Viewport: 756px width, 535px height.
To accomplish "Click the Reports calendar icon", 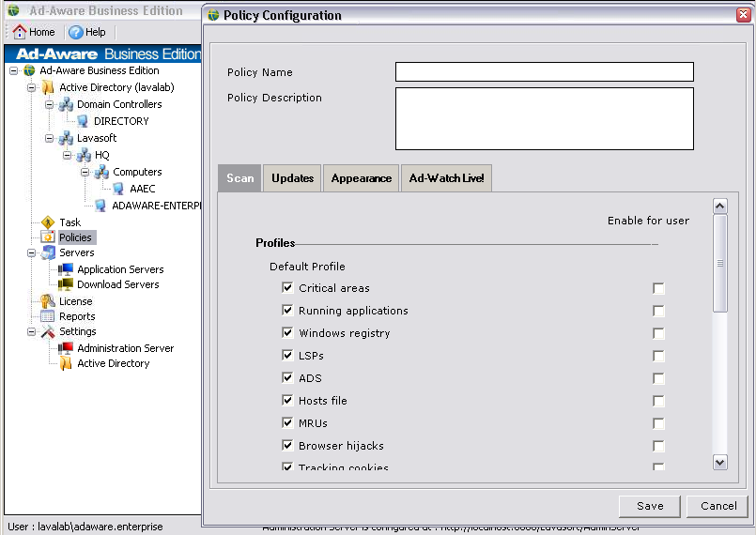I will (48, 316).
